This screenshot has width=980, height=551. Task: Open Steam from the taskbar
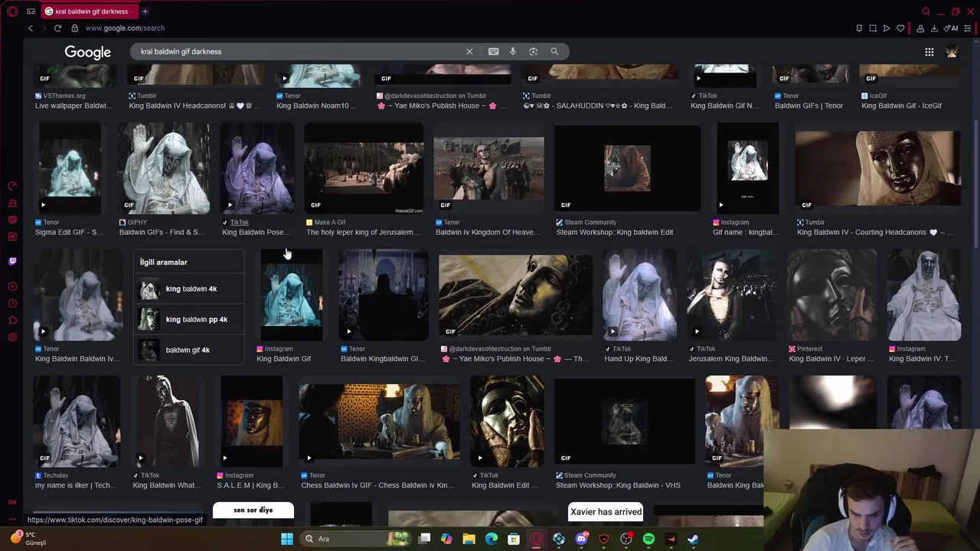693,539
